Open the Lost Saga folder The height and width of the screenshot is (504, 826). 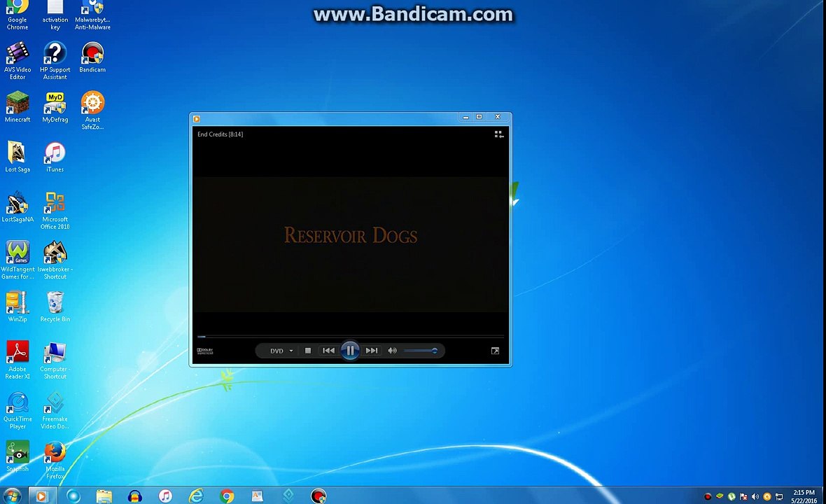coord(17,157)
